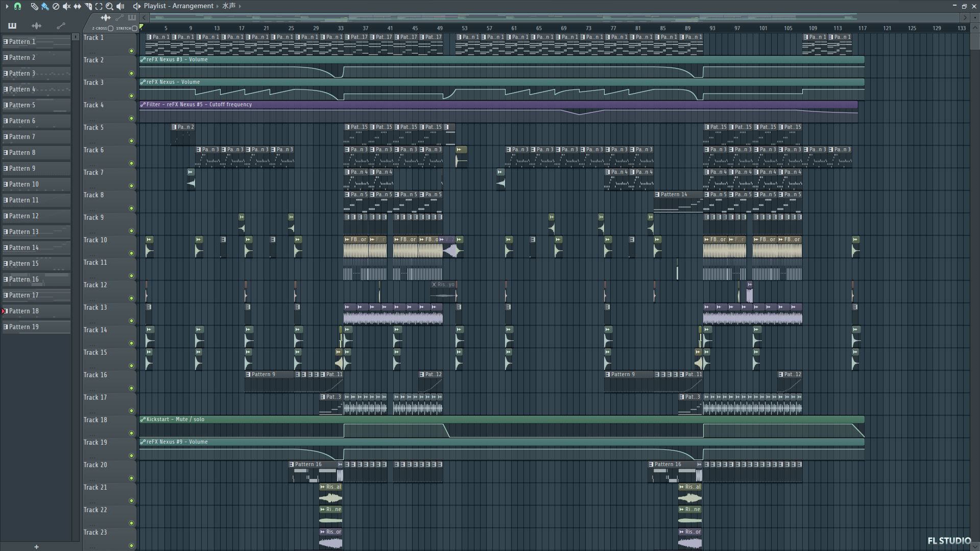Screen dimensions: 980x551
Task: Select Pattern 13 in picker
Action: tap(36, 232)
